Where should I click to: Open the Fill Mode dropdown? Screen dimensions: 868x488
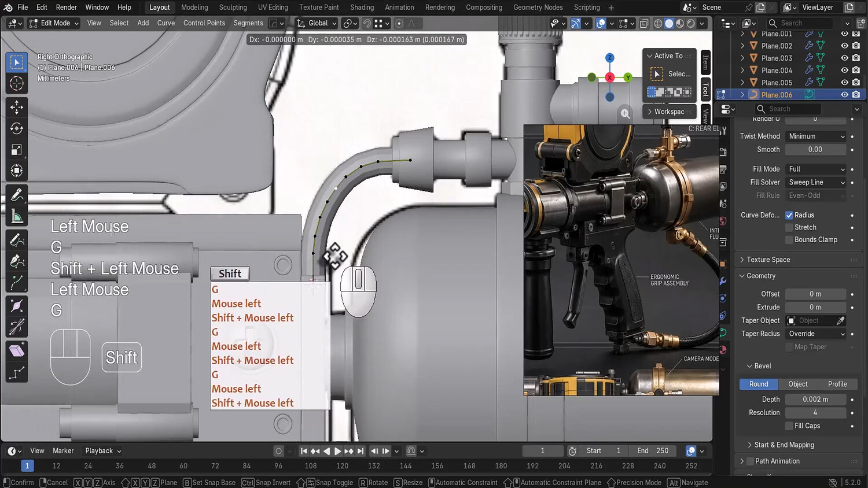[816, 169]
